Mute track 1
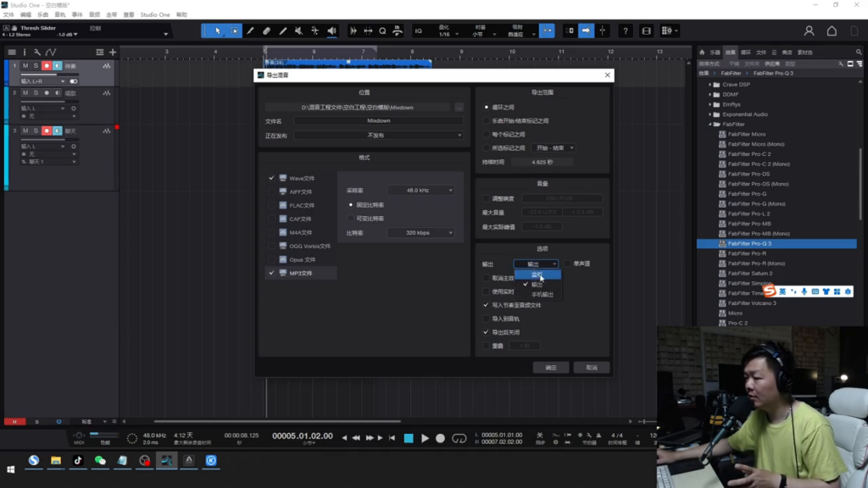Image resolution: width=868 pixels, height=488 pixels. [x=25, y=66]
